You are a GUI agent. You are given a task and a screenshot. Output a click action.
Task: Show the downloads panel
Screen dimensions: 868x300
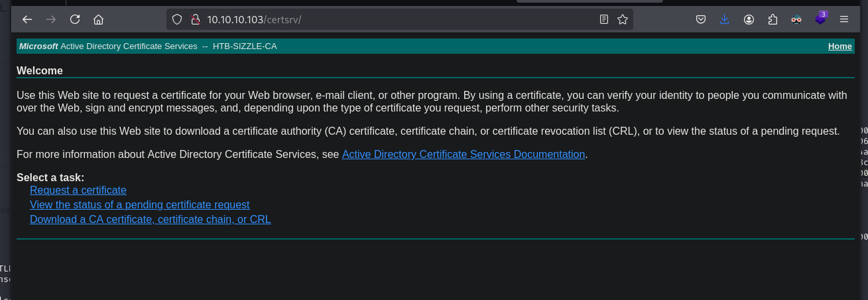pyautogui.click(x=725, y=19)
